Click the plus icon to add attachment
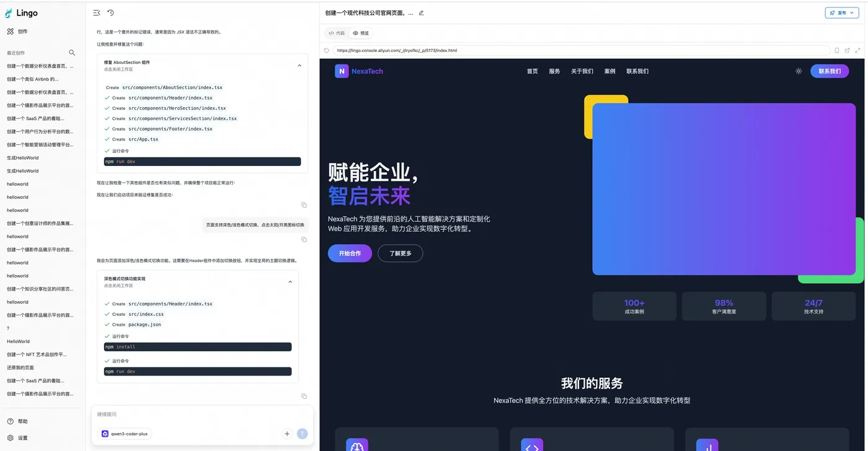 point(287,434)
